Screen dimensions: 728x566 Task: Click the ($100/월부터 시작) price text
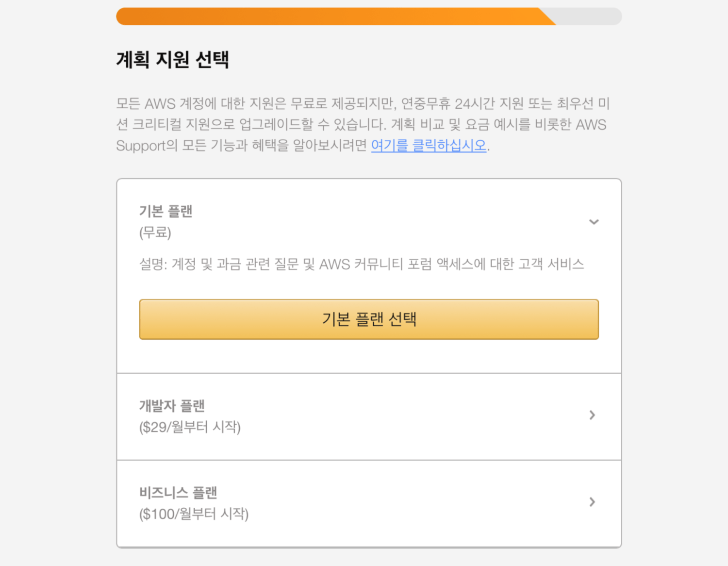point(194,514)
